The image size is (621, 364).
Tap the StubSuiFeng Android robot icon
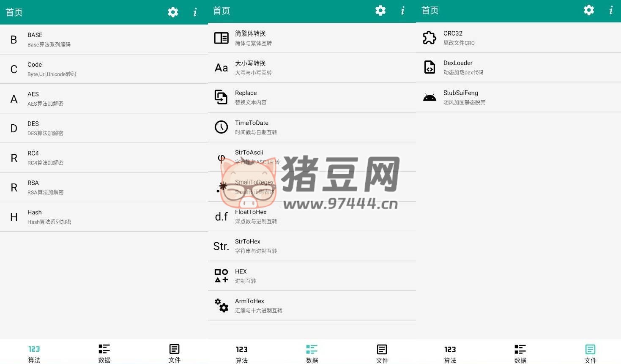click(x=430, y=98)
